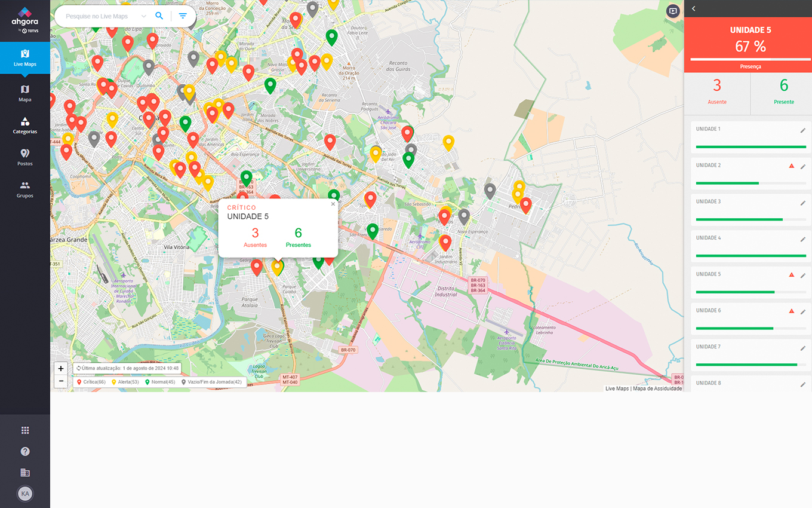Open Postos in the sidebar
The width and height of the screenshot is (812, 508).
point(25,157)
